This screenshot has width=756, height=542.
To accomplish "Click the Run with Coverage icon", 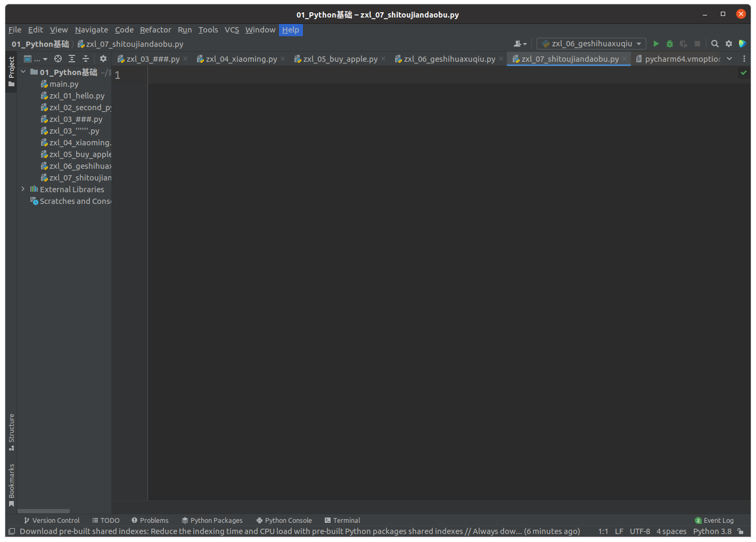I will [684, 44].
